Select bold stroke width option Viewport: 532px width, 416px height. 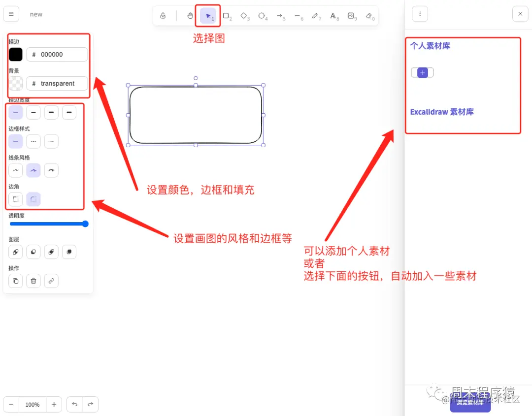point(51,112)
